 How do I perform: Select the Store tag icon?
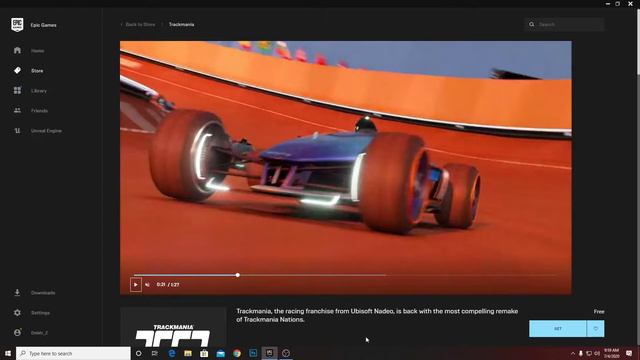(x=17, y=71)
